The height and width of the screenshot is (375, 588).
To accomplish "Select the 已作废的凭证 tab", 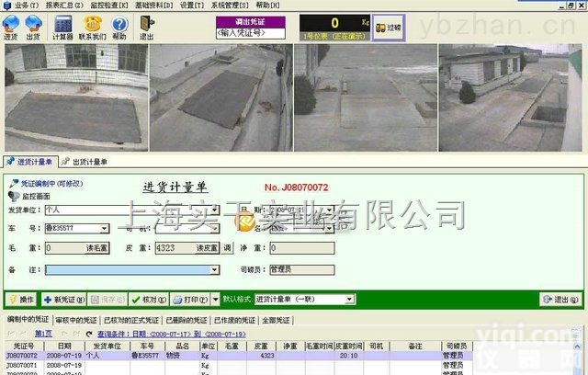I will [234, 320].
